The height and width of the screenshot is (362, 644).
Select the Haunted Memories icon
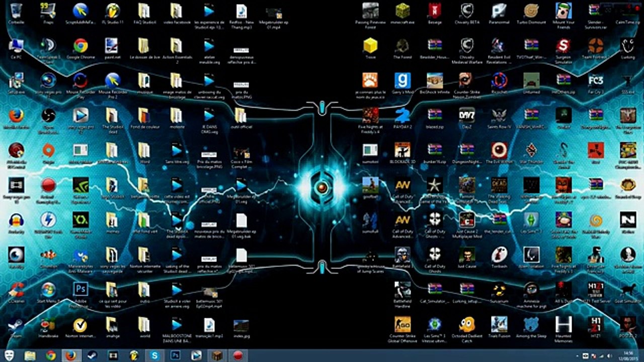[x=563, y=324]
